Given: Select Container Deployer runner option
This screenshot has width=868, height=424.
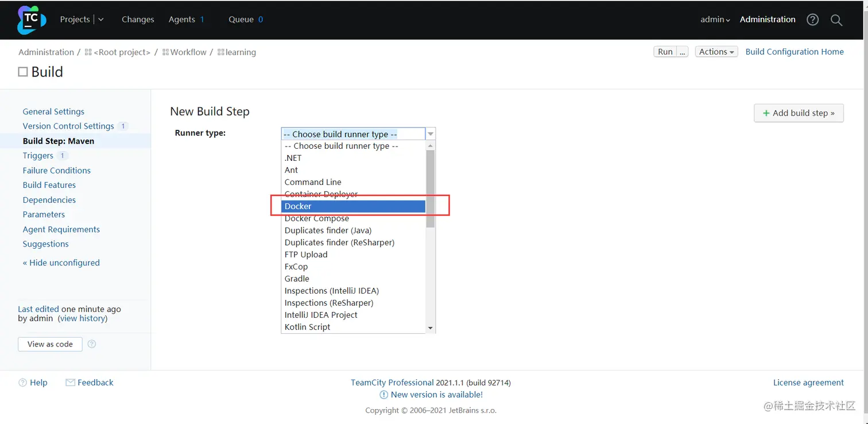Looking at the screenshot, I should (x=354, y=194).
